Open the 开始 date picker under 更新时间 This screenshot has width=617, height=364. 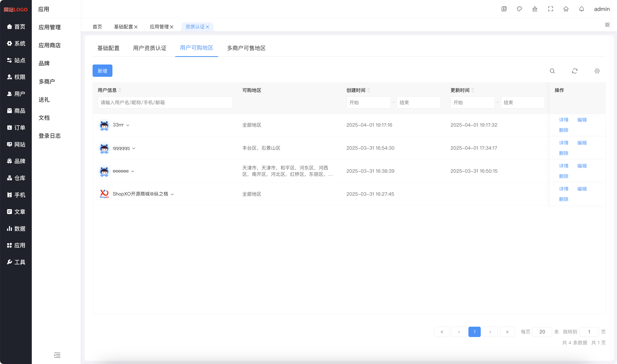click(472, 102)
